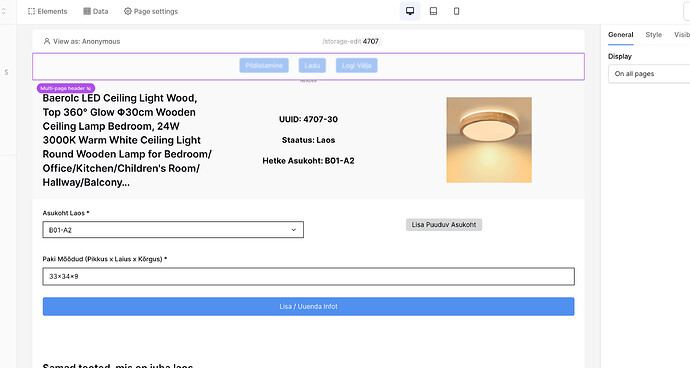
Task: Click the /storage-edit 4707 path
Action: coord(350,41)
